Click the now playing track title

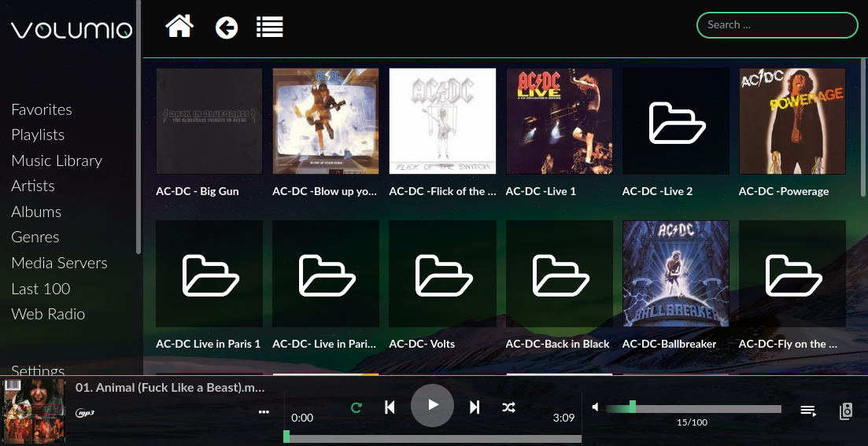pyautogui.click(x=170, y=388)
